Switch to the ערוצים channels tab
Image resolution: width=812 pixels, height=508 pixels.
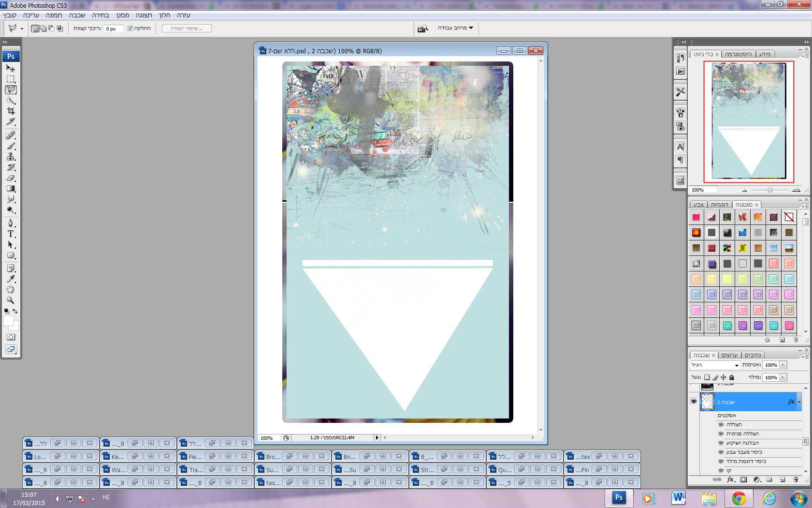point(729,355)
